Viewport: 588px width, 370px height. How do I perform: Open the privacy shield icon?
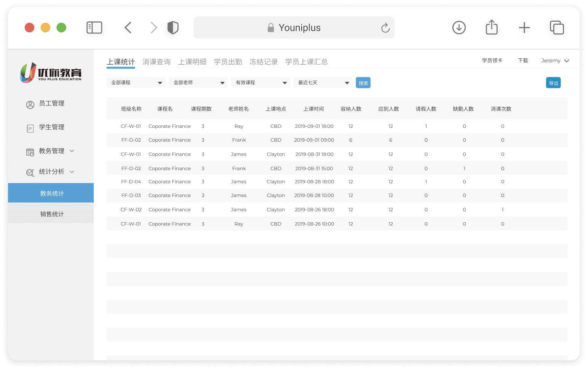pos(173,28)
